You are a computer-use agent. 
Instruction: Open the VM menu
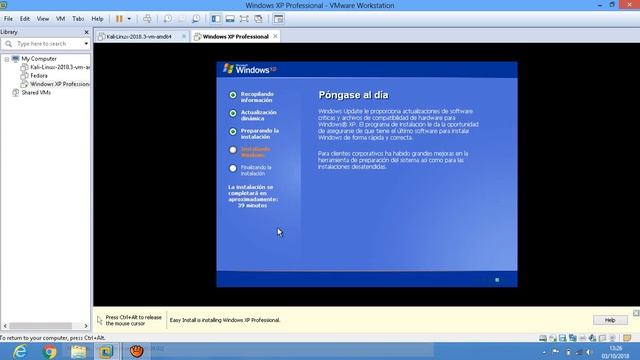(x=60, y=19)
